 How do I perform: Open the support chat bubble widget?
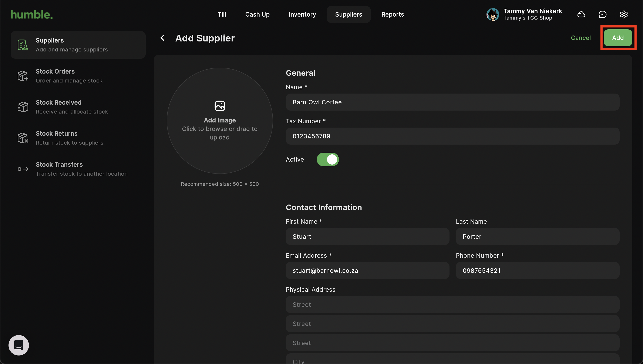click(19, 345)
